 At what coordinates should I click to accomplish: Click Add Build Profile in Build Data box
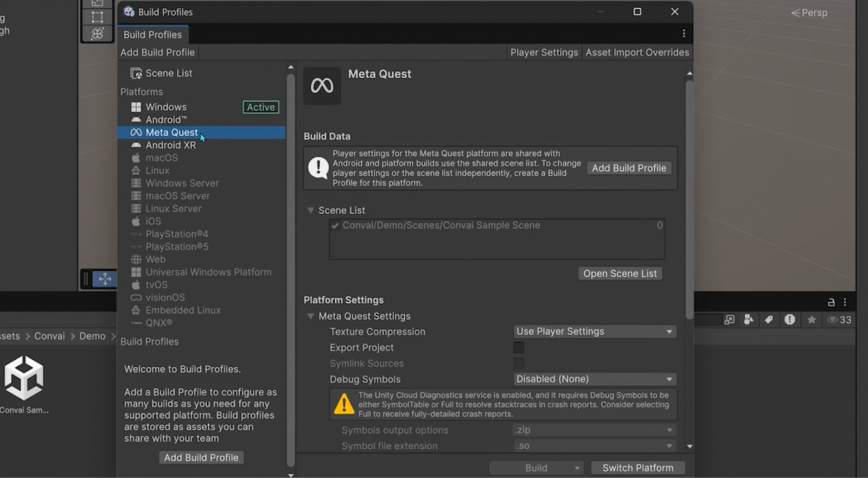tap(629, 168)
